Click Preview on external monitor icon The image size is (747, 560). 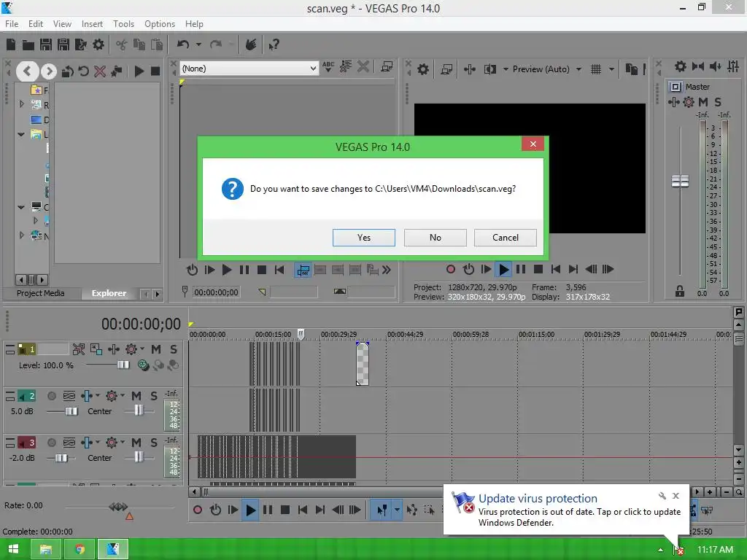coord(446,69)
